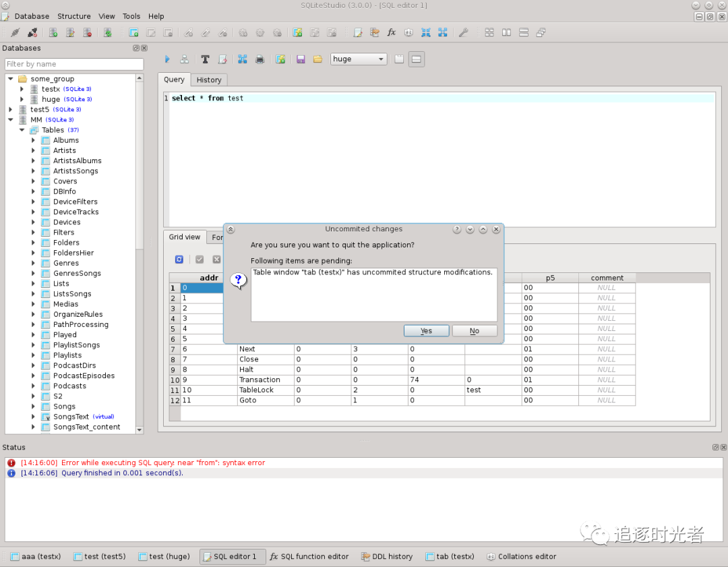This screenshot has height=567, width=728.
Task: Click the clear execution history eraser icon
Action: (222, 59)
